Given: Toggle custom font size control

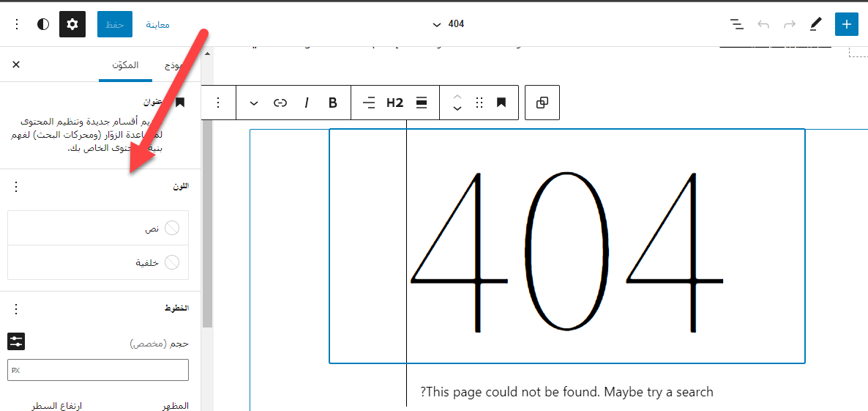Looking at the screenshot, I should pyautogui.click(x=16, y=341).
